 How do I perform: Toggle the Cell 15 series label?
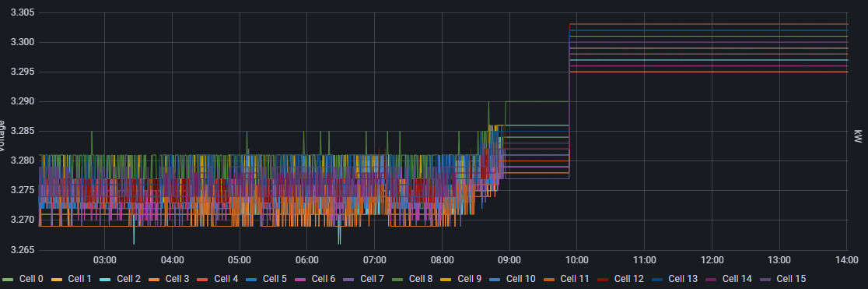coord(792,278)
